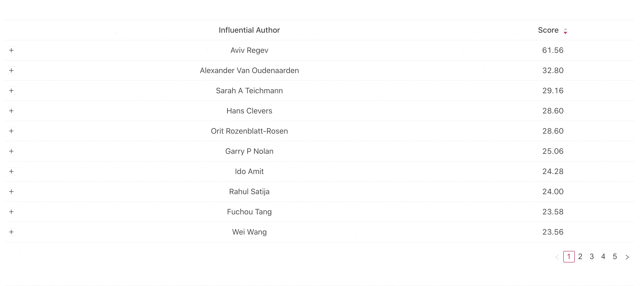644x286 pixels.
Task: Expand the Aviv Regev row
Action: [x=11, y=50]
